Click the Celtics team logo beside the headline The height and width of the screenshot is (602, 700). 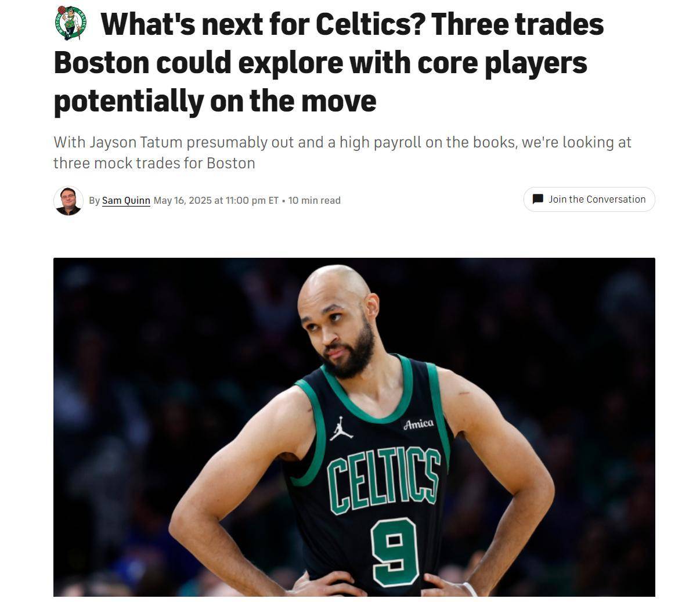(71, 23)
